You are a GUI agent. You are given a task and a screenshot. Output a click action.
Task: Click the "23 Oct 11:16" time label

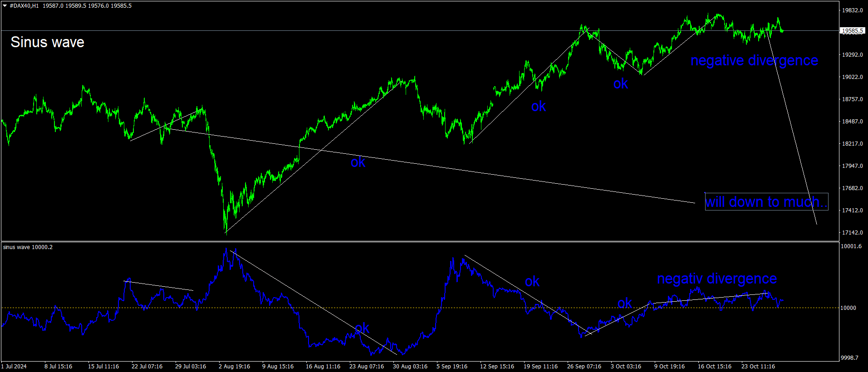[758, 367]
